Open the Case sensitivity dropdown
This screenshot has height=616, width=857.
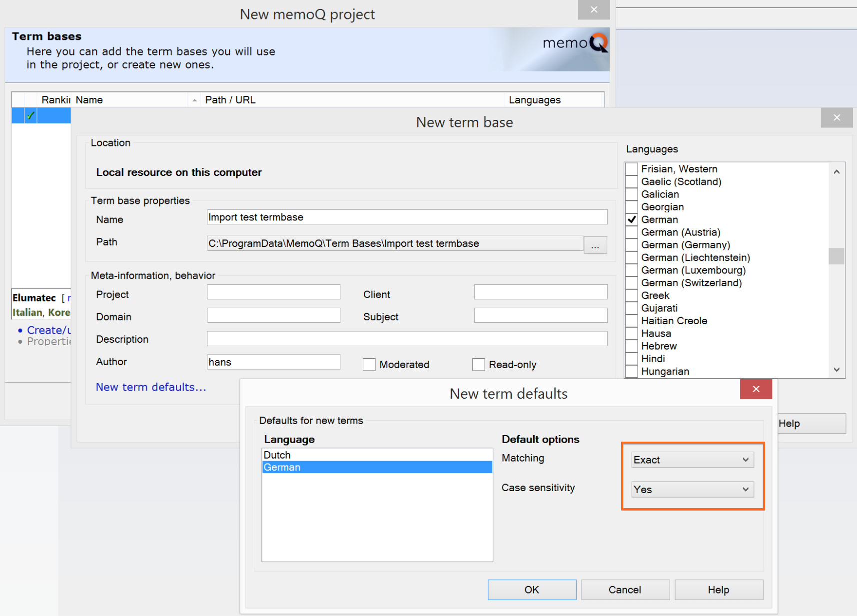[692, 490]
